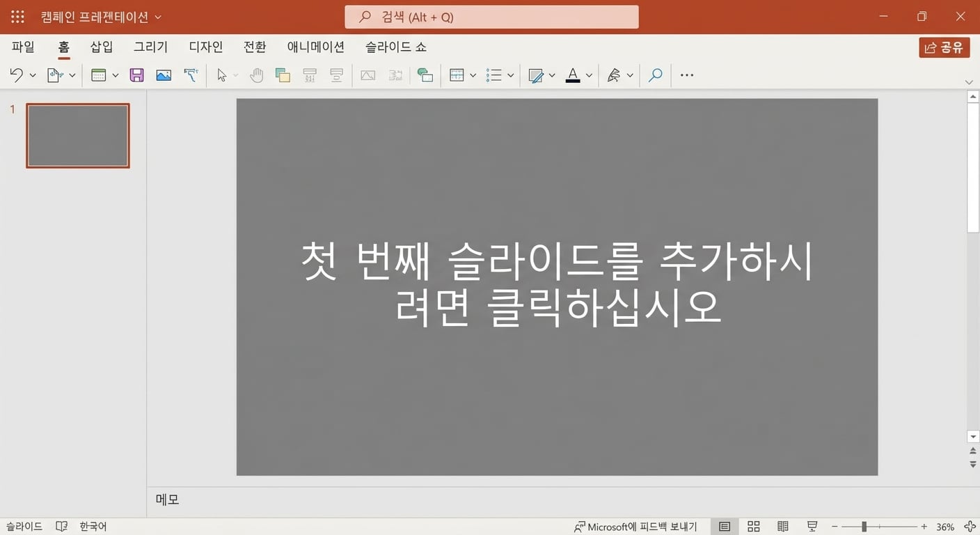Viewport: 980px width, 535px height.
Task: Open the 캠페인 프레젠테이션 title dropdown
Action: point(158,17)
